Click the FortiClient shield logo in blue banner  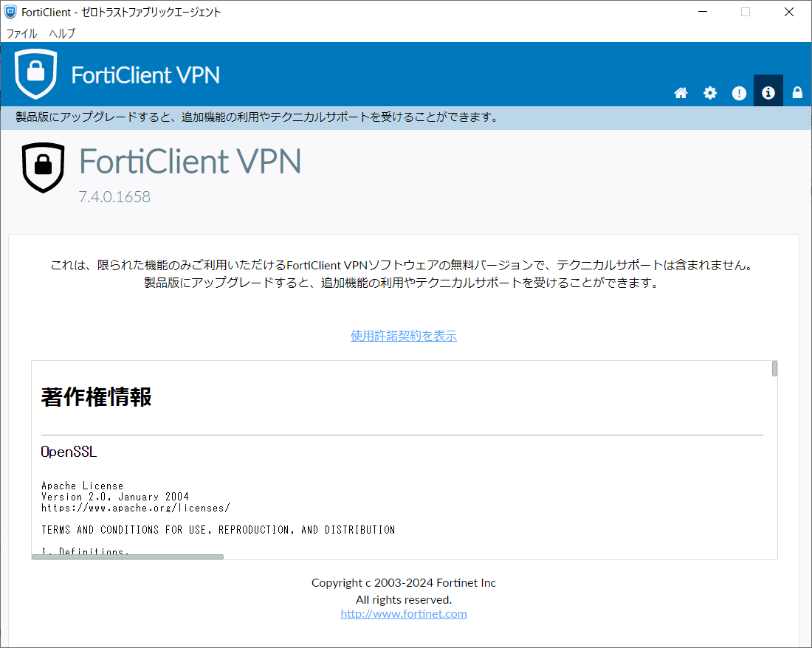pos(35,74)
